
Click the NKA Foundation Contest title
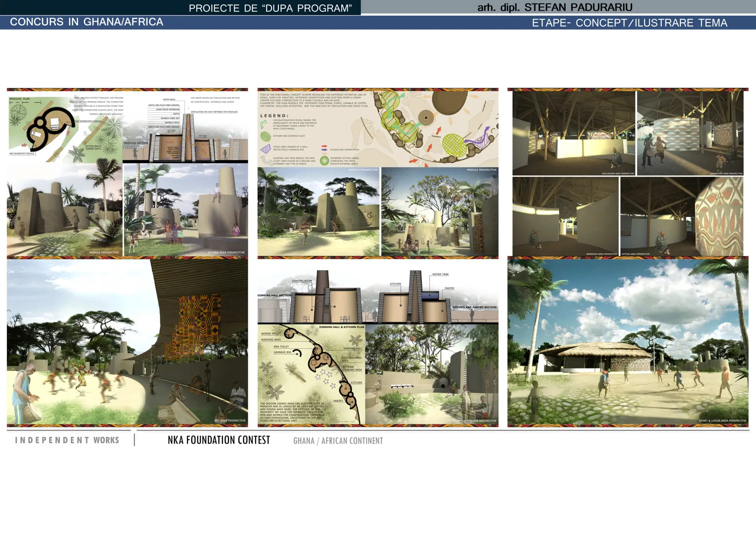click(x=219, y=440)
